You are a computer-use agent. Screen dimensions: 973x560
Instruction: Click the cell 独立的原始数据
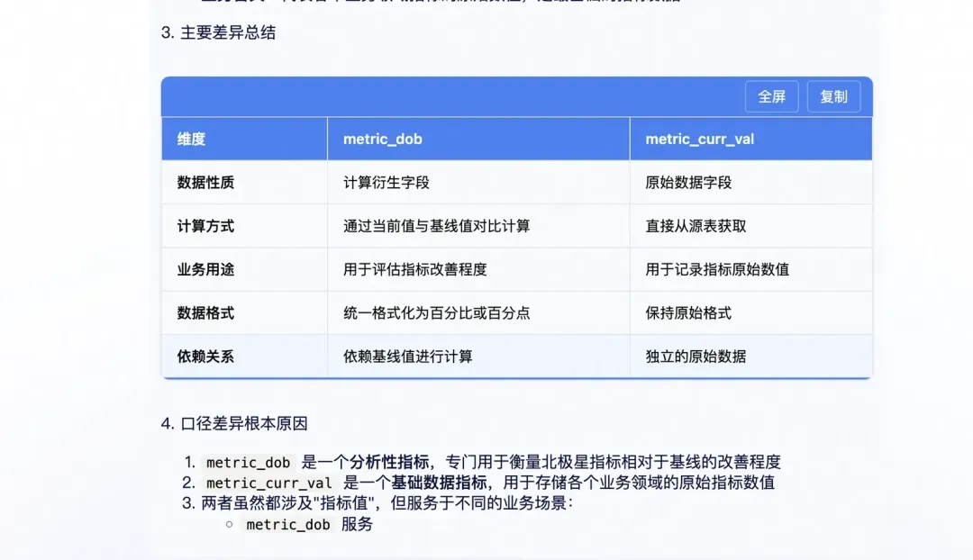pyautogui.click(x=696, y=357)
